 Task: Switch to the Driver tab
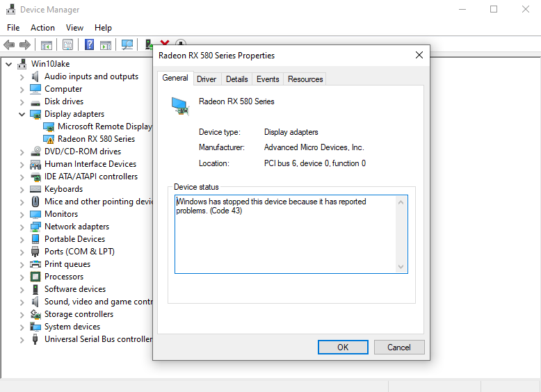[207, 79]
